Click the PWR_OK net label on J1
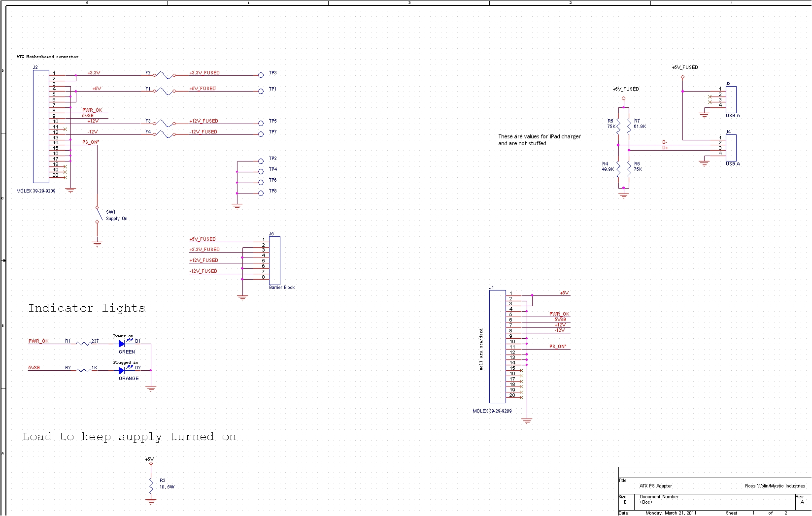The image size is (812, 516). [x=560, y=313]
